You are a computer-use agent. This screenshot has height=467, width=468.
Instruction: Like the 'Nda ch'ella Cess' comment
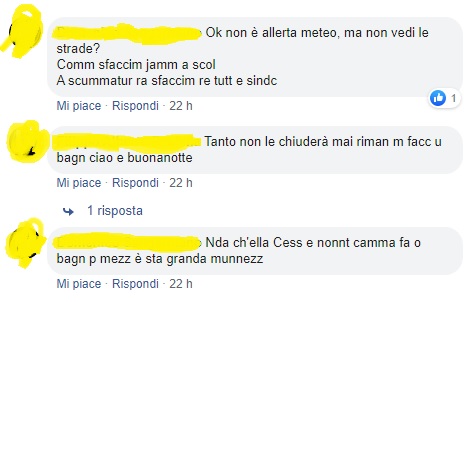pos(79,284)
